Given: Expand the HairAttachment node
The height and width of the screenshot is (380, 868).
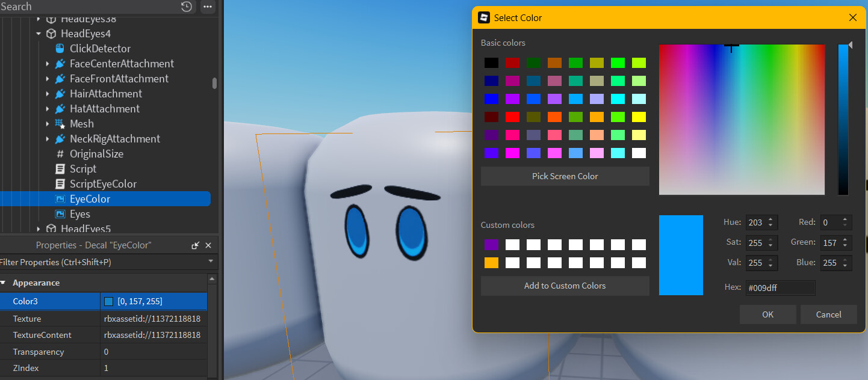Looking at the screenshot, I should 48,94.
